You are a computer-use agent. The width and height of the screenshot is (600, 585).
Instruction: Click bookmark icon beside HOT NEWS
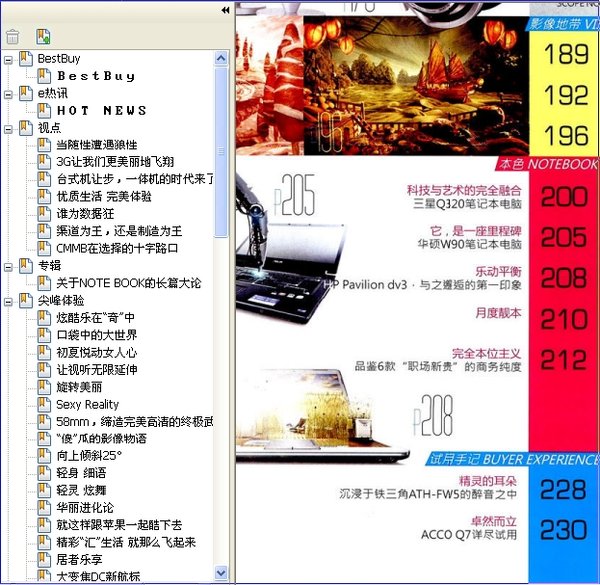click(x=44, y=111)
